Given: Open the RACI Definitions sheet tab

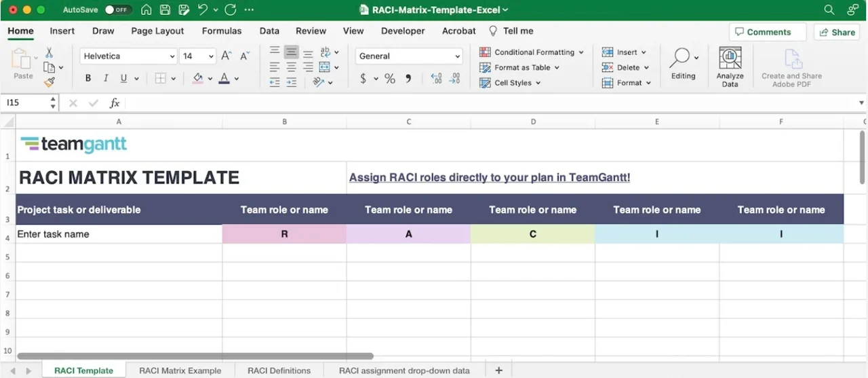Looking at the screenshot, I should (279, 371).
